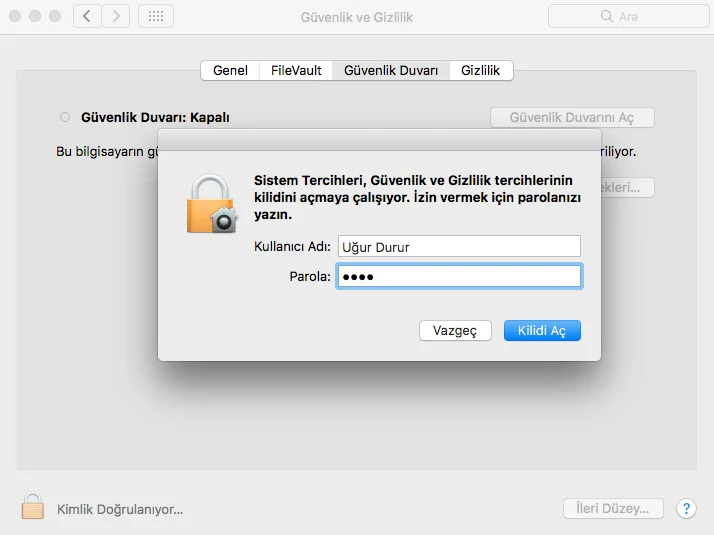The image size is (714, 535).
Task: Open the FileVault tab
Action: coord(296,70)
